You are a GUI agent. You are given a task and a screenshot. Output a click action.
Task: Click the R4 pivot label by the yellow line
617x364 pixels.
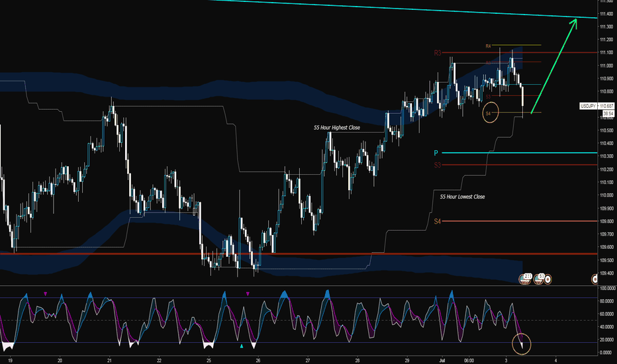pos(488,46)
